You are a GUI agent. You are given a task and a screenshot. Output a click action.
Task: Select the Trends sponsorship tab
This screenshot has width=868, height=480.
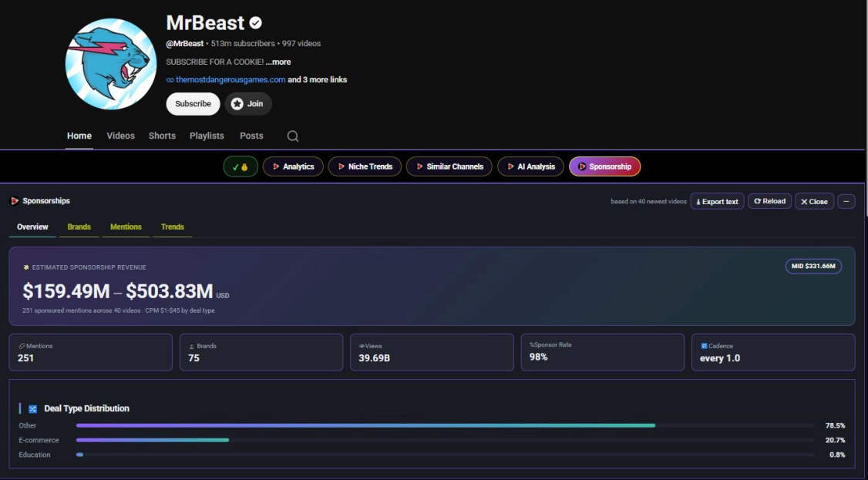click(172, 227)
